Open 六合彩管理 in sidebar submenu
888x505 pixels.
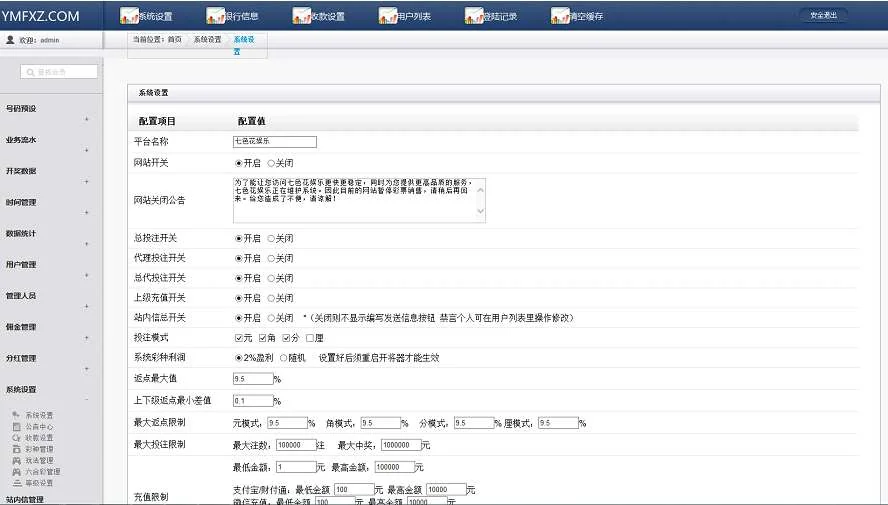pyautogui.click(x=42, y=471)
